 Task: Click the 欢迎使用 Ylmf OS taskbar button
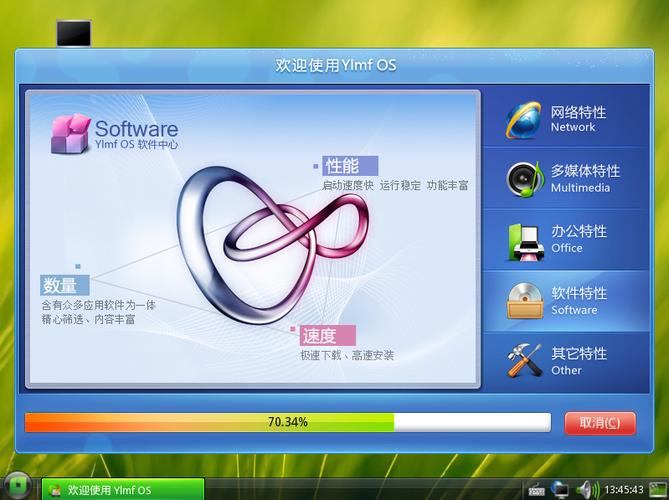123,490
